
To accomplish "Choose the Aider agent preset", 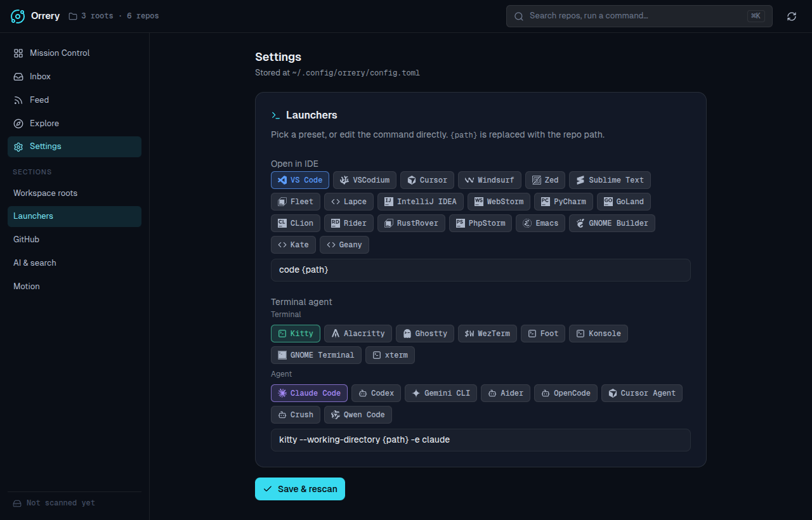I will [x=506, y=393].
